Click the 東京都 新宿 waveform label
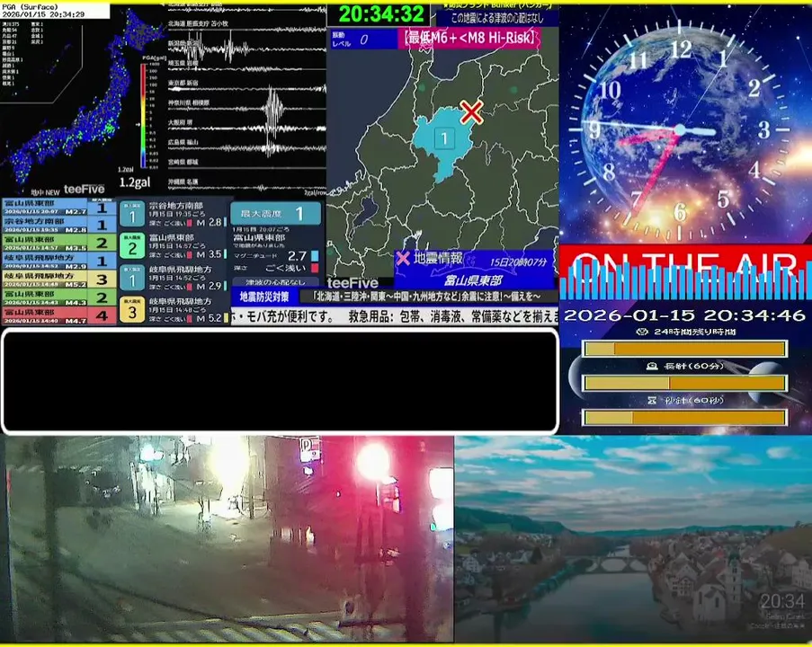 (183, 83)
